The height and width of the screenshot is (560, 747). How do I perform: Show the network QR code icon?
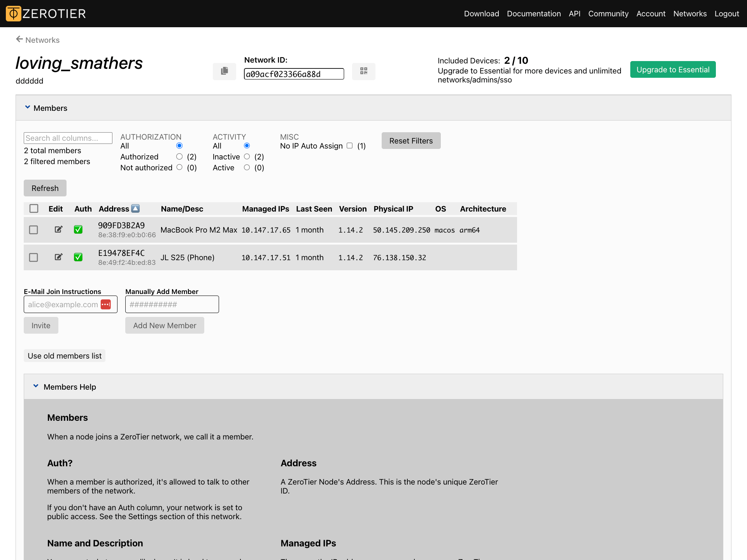(363, 71)
